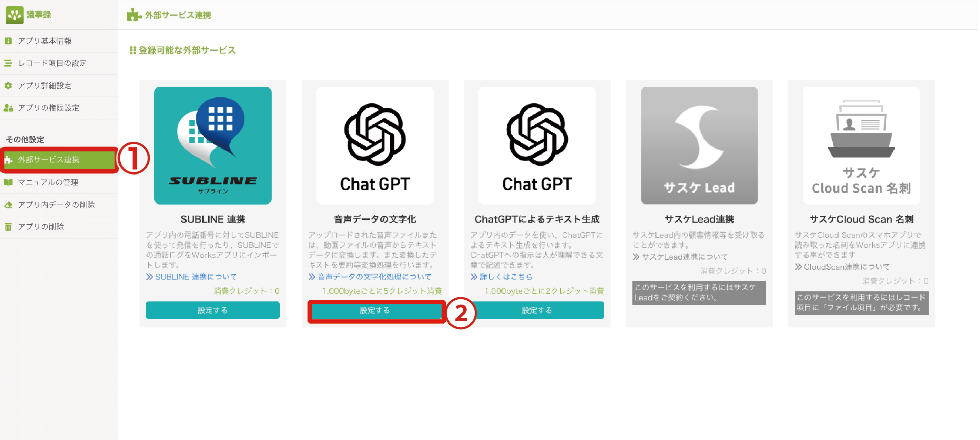
Task: Click the サスケLeadをご契約ください notice
Action: 699,293
